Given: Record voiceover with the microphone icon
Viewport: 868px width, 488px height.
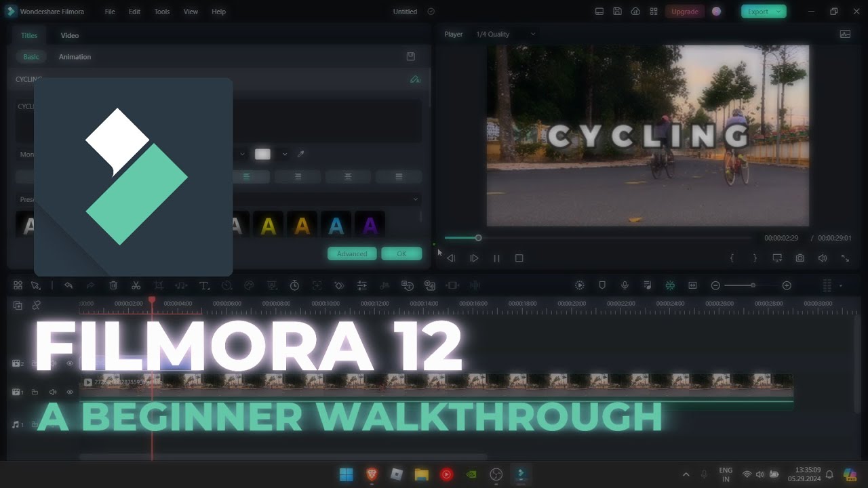Looking at the screenshot, I should click(625, 286).
